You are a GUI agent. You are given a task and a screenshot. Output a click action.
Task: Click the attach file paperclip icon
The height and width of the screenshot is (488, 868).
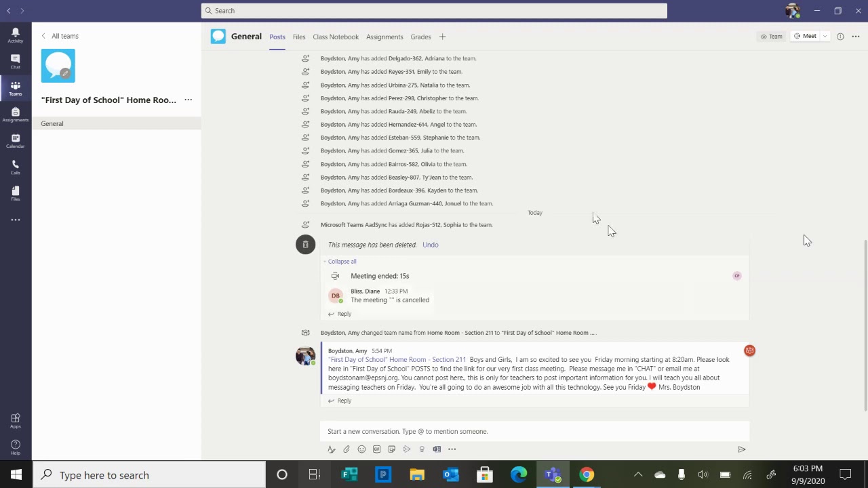point(347,449)
